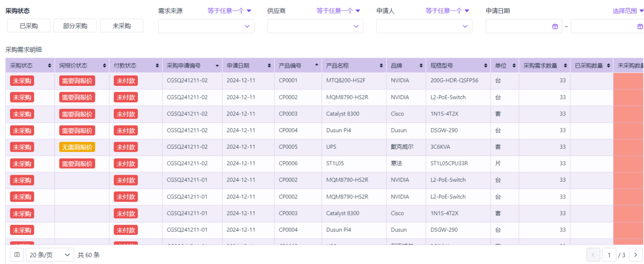The width and height of the screenshot is (644, 264).
Task: Click the 无需询报价 tag in the UPS row
Action: coord(77,147)
